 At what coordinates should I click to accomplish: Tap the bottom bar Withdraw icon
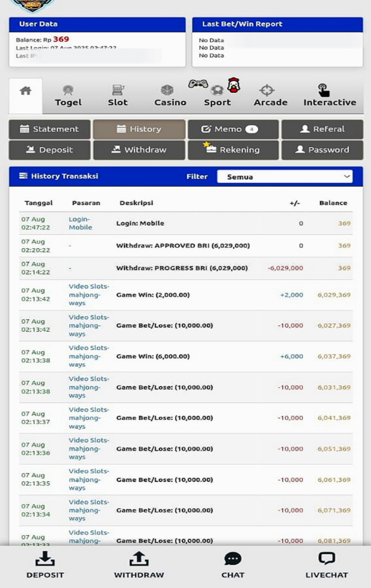click(139, 559)
